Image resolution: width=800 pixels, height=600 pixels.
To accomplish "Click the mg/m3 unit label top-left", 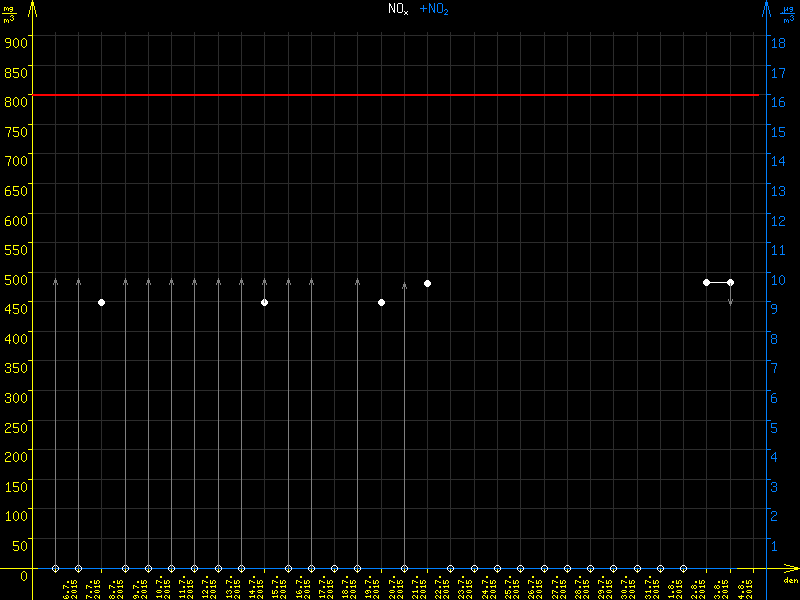I will pyautogui.click(x=8, y=14).
